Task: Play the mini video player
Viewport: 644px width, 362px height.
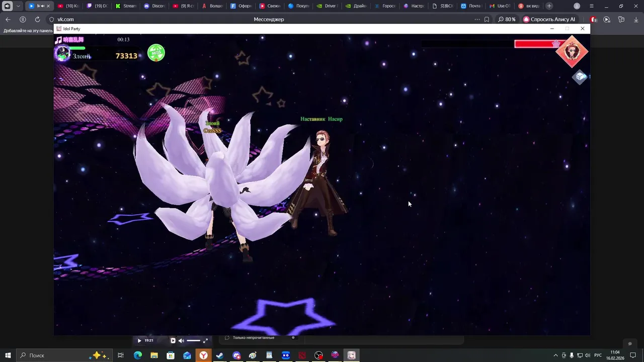Action: (x=139, y=340)
